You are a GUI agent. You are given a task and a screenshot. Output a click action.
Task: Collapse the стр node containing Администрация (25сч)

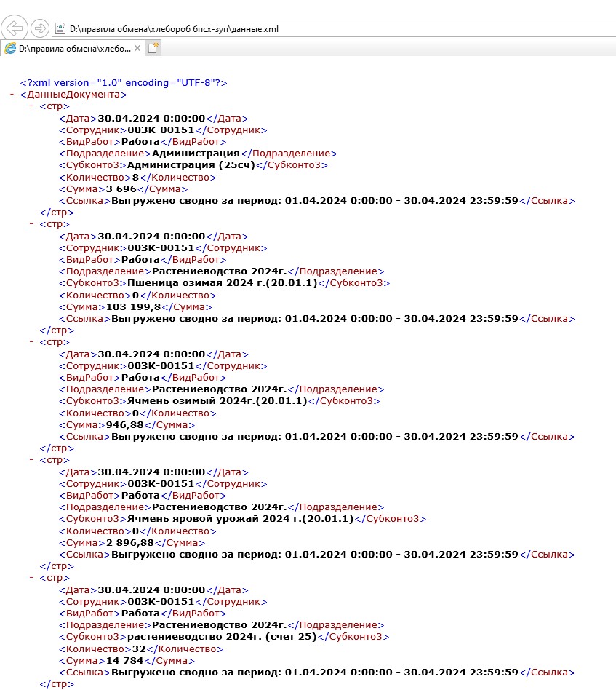pyautogui.click(x=31, y=106)
